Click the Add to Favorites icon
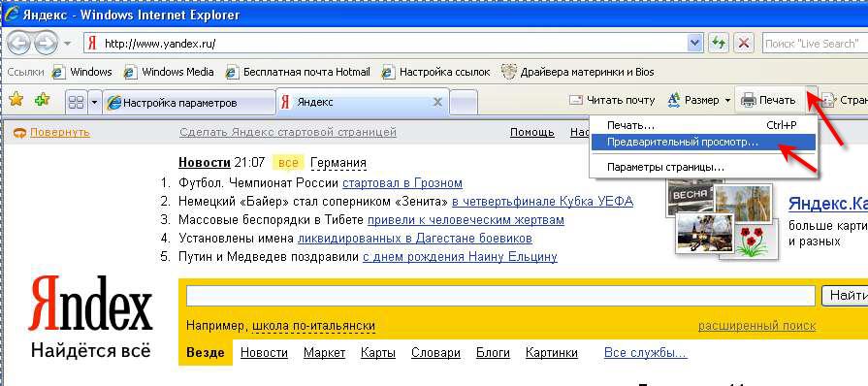The height and width of the screenshot is (386, 868). tap(42, 100)
